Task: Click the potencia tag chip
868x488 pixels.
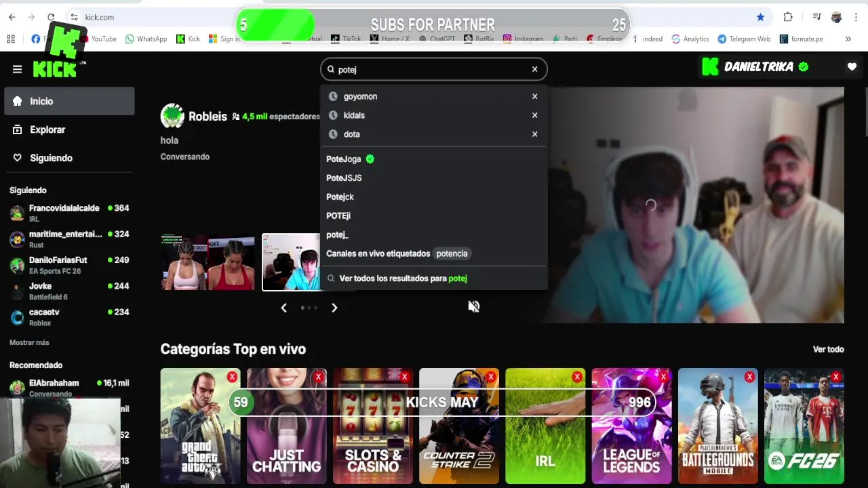Action: (452, 253)
